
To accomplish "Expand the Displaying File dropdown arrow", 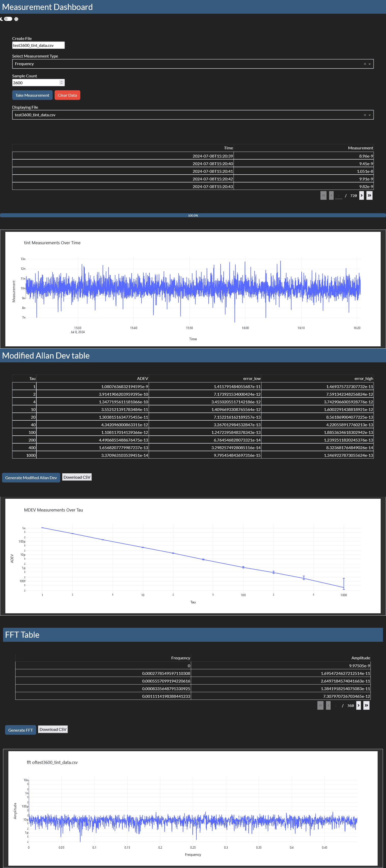I will (369, 115).
